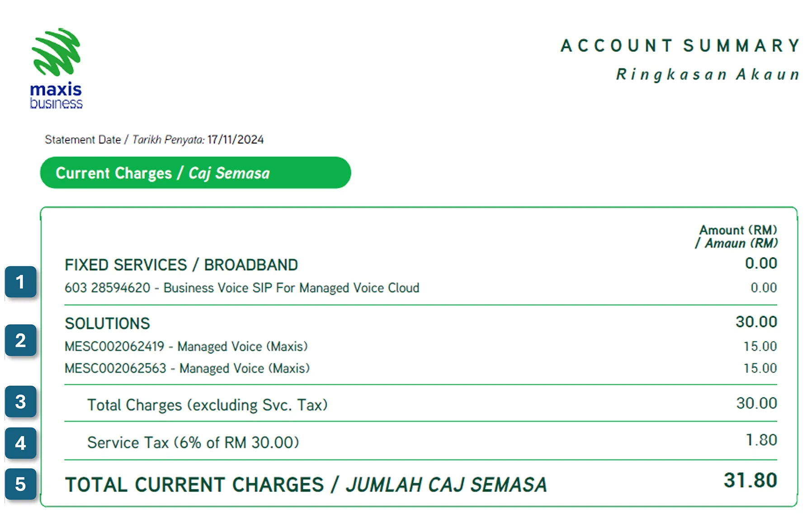Click the Current Charges / Caj Semasa banner
The width and height of the screenshot is (807, 532).
pyautogui.click(x=195, y=173)
